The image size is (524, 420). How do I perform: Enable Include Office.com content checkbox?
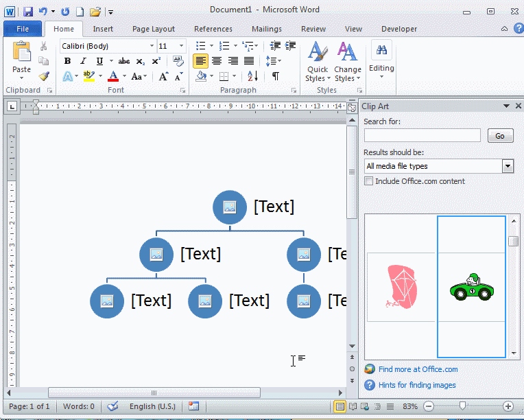click(369, 181)
